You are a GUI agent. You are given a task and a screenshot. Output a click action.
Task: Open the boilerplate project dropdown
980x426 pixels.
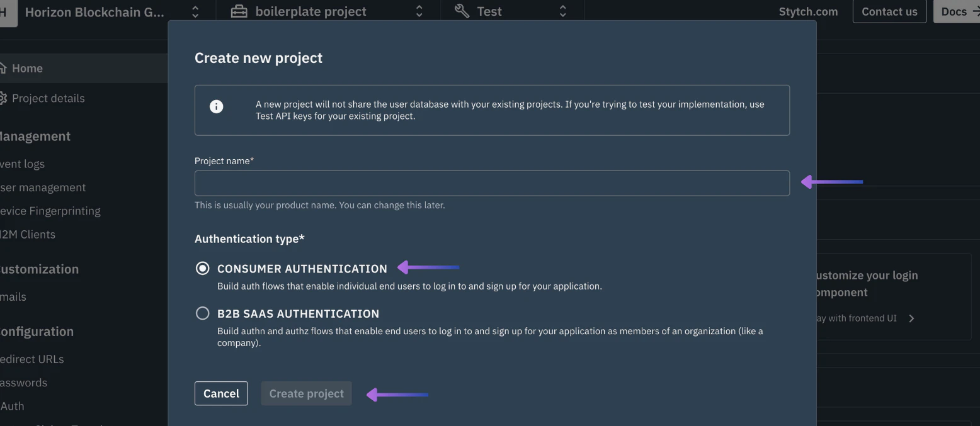point(418,11)
